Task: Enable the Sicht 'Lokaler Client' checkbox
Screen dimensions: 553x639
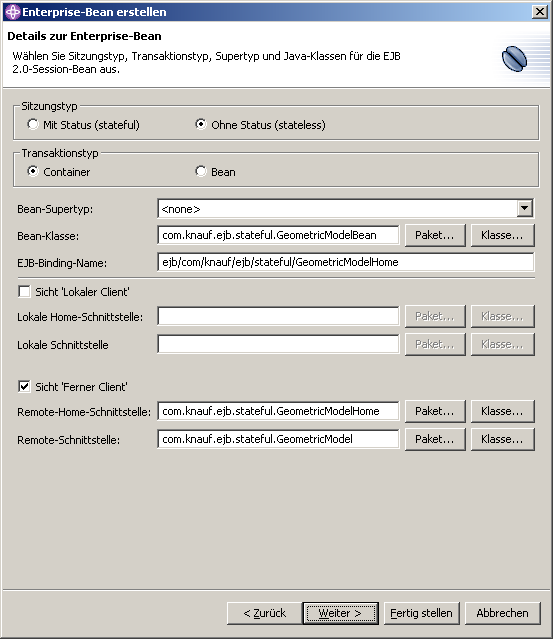Action: click(24, 291)
